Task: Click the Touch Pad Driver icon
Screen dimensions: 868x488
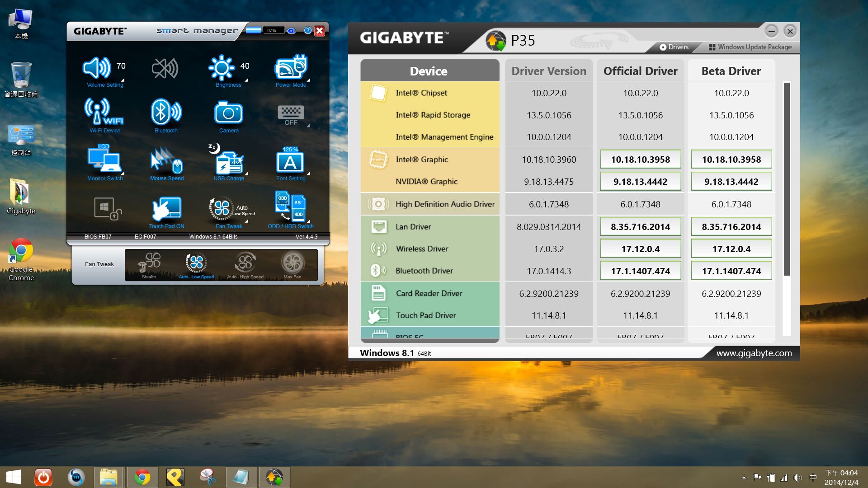Action: coord(378,315)
